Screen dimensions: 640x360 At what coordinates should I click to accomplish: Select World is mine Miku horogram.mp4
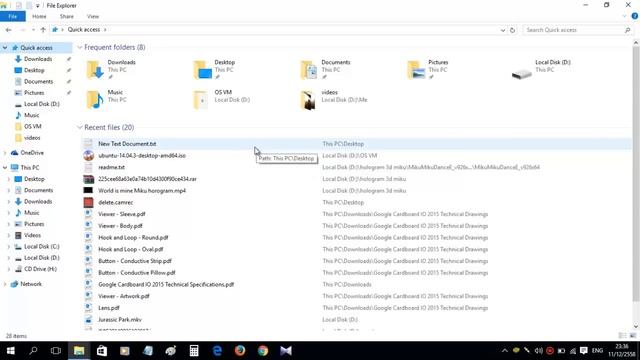[142, 191]
